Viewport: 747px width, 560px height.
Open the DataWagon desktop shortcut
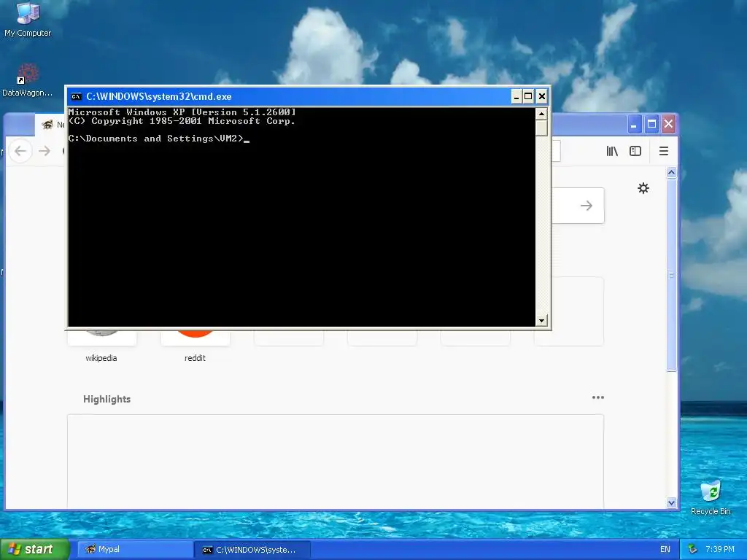tap(27, 79)
